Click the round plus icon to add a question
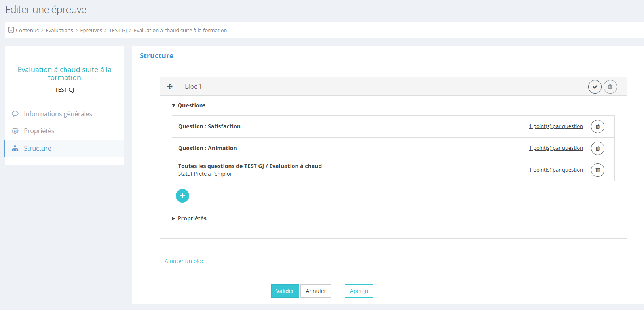The height and width of the screenshot is (310, 644). [182, 196]
